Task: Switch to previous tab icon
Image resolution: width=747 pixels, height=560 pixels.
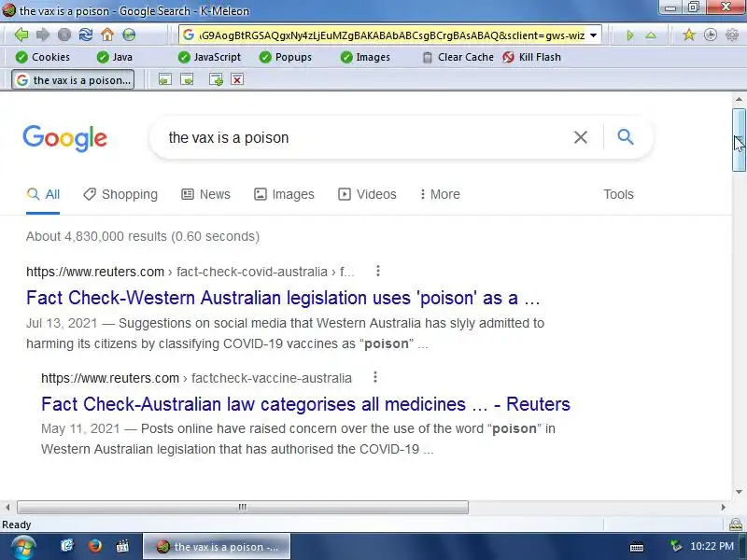Action: coord(165,79)
